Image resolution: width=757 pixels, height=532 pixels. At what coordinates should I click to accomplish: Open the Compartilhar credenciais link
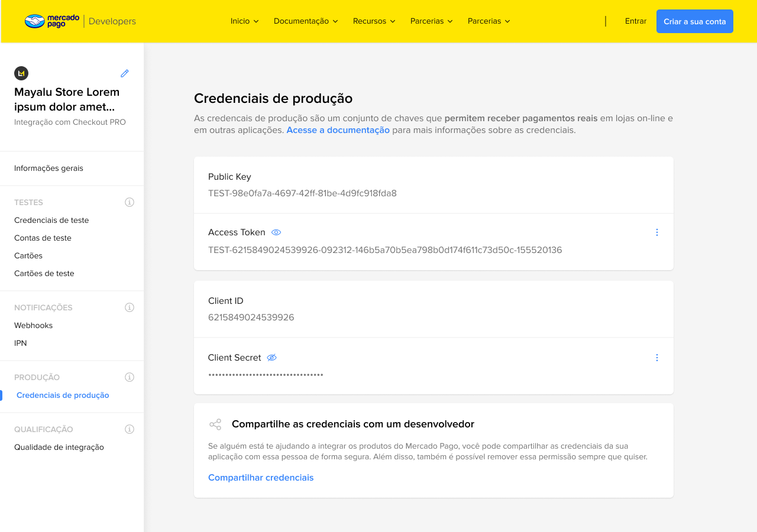click(261, 478)
